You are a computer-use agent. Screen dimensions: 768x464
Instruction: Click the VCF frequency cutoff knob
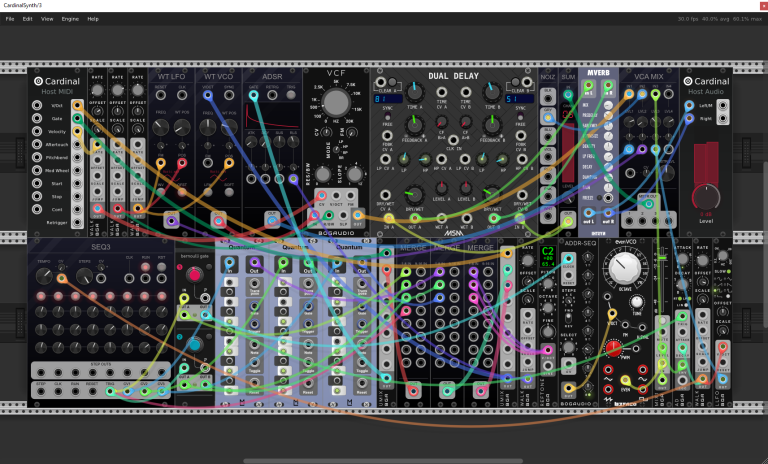click(336, 102)
